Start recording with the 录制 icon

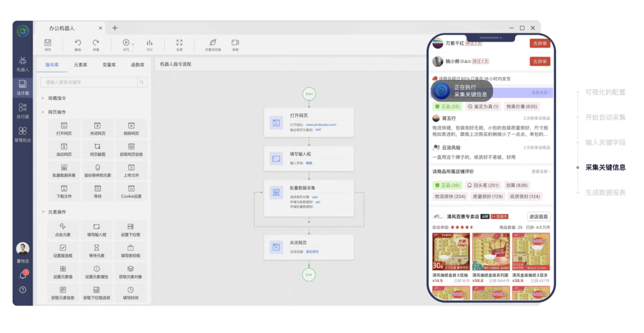pos(235,43)
